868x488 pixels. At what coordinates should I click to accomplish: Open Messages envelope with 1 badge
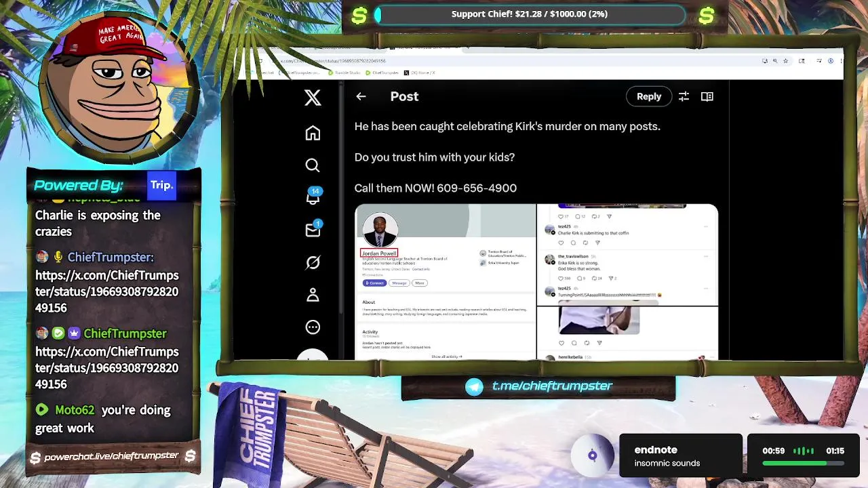pos(313,230)
